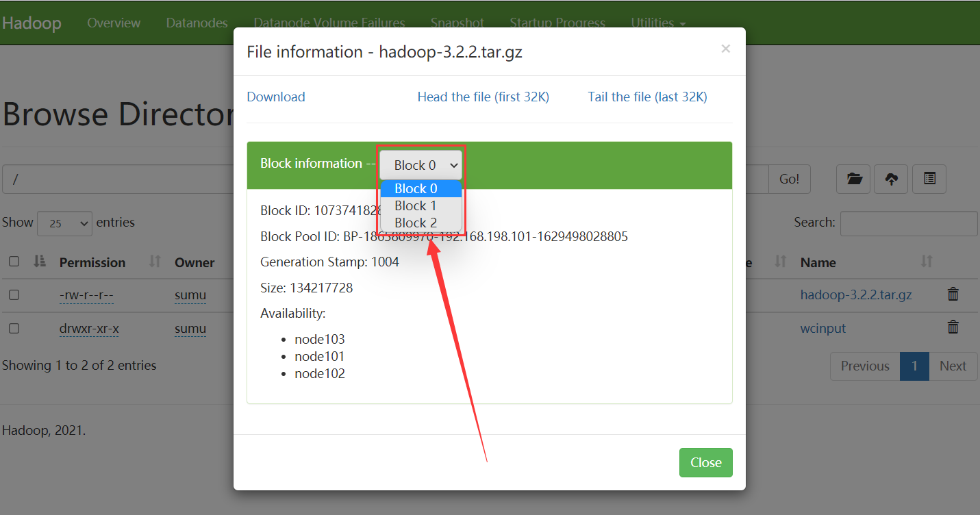
Task: Click the Go! button
Action: pyautogui.click(x=789, y=179)
